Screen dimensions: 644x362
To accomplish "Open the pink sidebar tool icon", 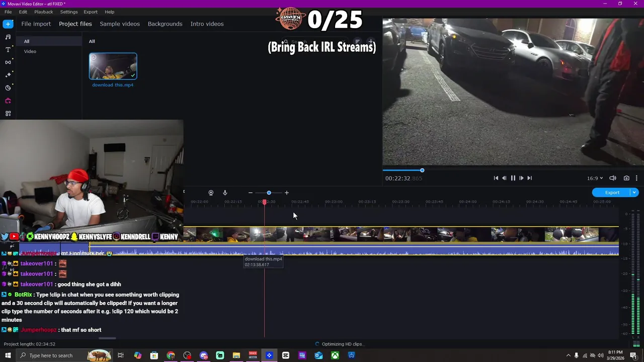I will pyautogui.click(x=8, y=101).
